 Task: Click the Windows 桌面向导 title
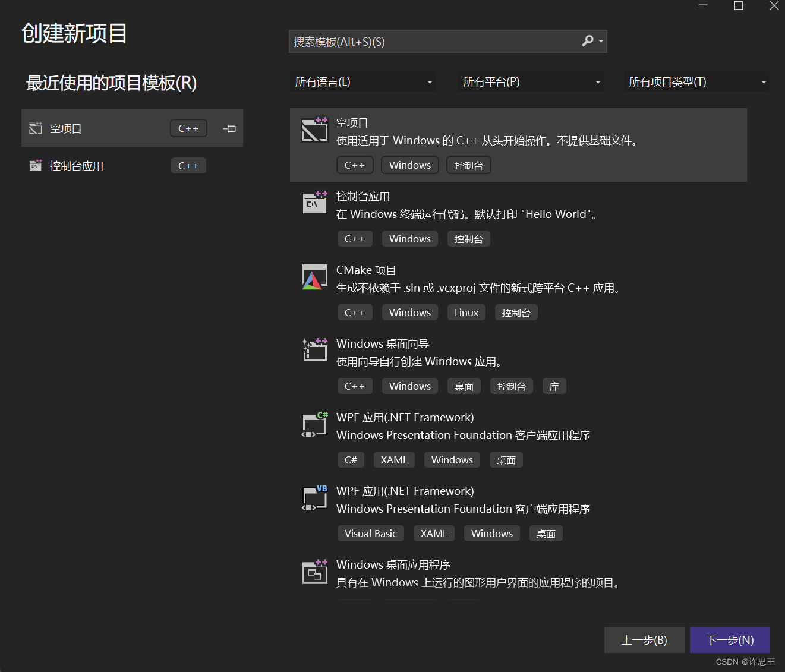383,344
